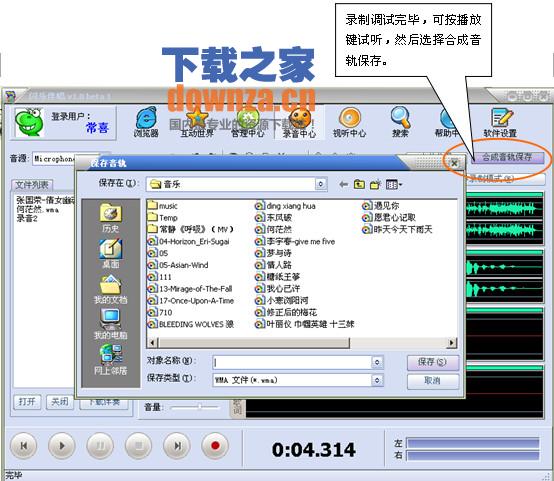This screenshot has width=554, height=481.
Task: Open the 视听中心 disc icon
Action: [349, 122]
